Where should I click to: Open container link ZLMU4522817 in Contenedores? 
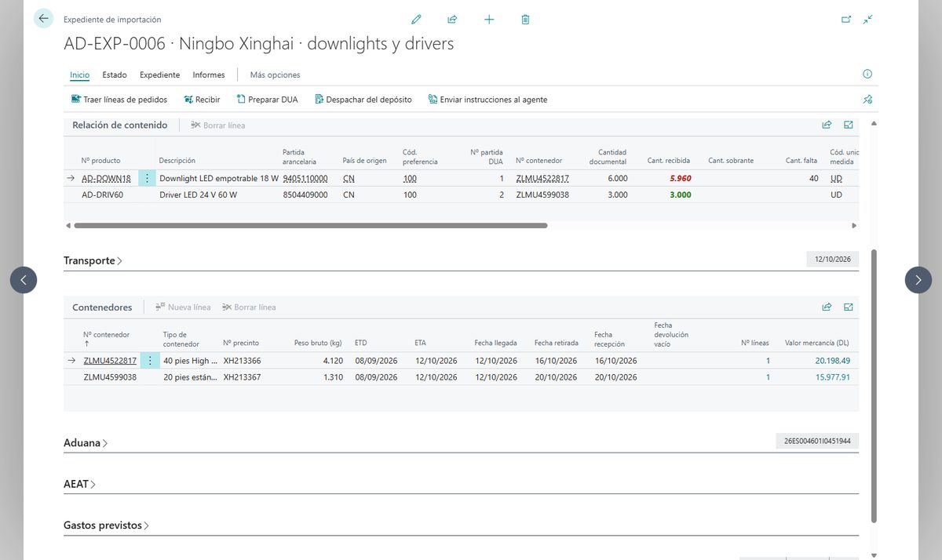(110, 361)
